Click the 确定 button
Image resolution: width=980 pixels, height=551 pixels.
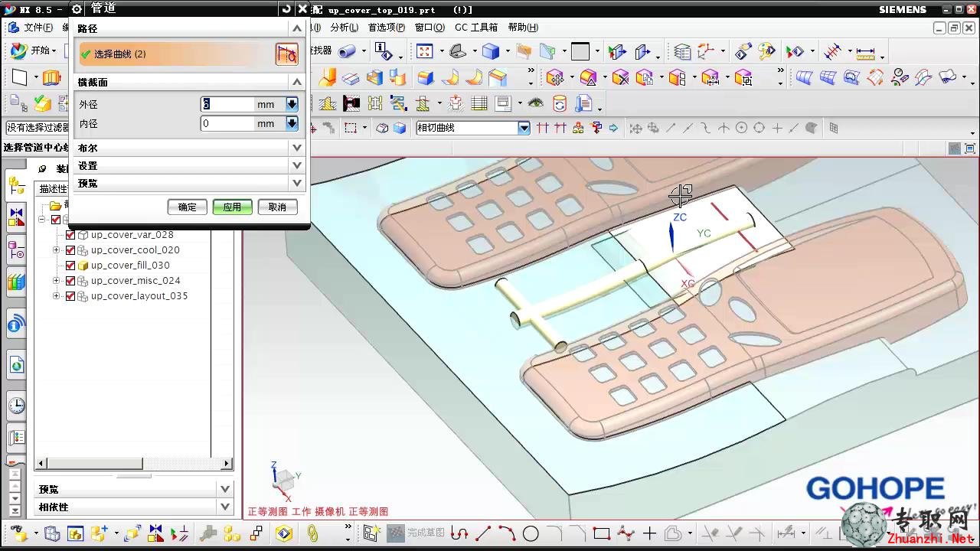click(x=187, y=207)
